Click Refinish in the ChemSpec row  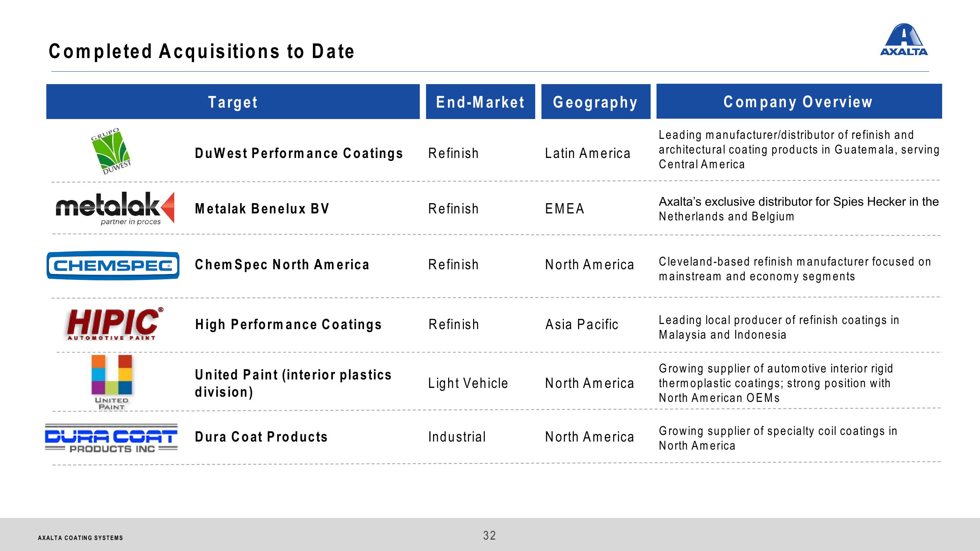pyautogui.click(x=453, y=264)
